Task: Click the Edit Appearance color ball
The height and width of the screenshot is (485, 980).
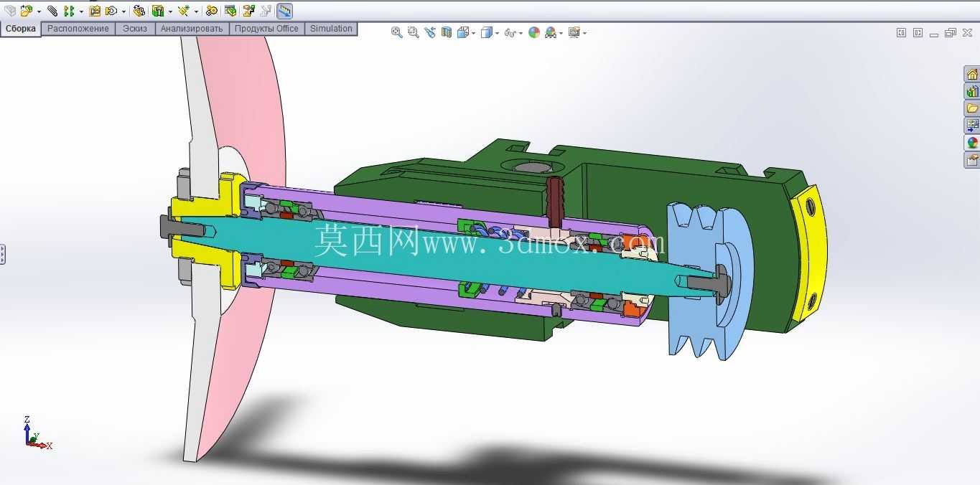Action: pos(534,32)
